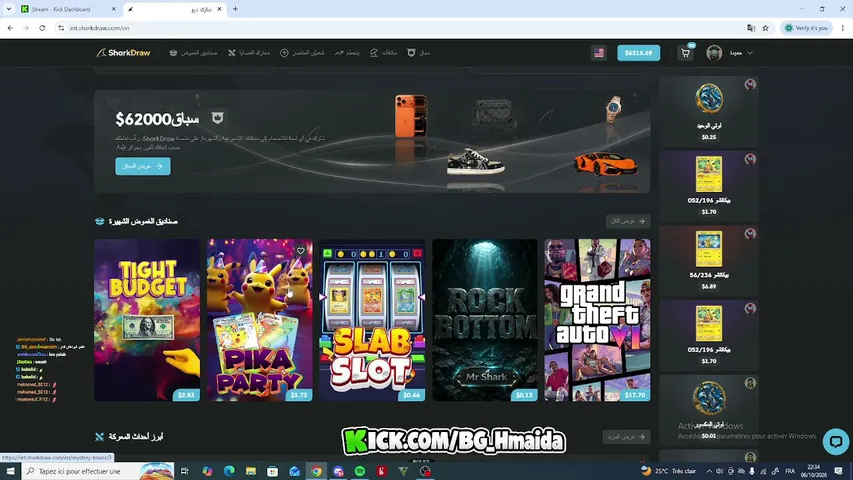The image size is (853, 480).
Task: Open File Explorer from taskbar
Action: coord(251,471)
